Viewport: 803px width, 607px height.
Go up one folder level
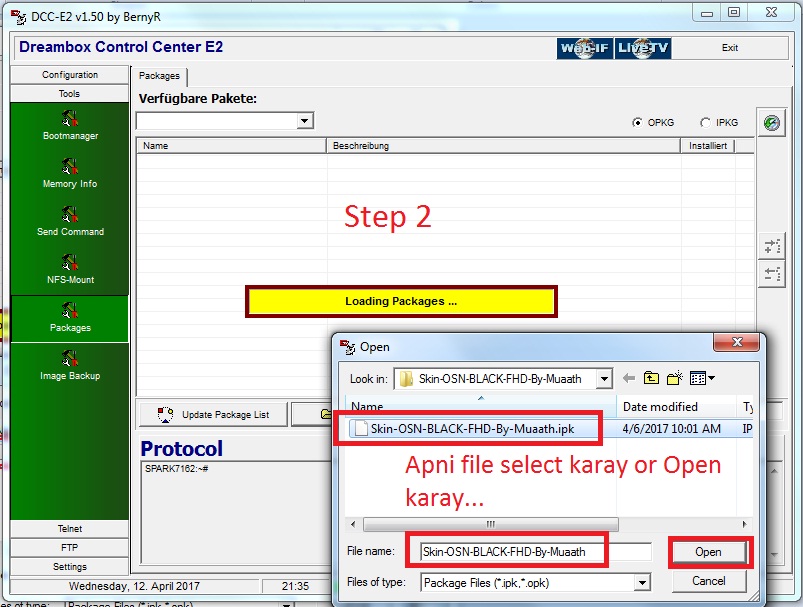(x=651, y=379)
